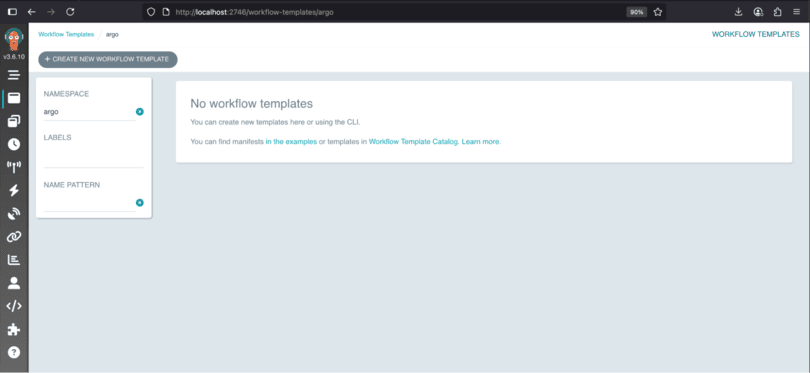
Task: Focus the Name Pattern input field
Action: pyautogui.click(x=89, y=203)
